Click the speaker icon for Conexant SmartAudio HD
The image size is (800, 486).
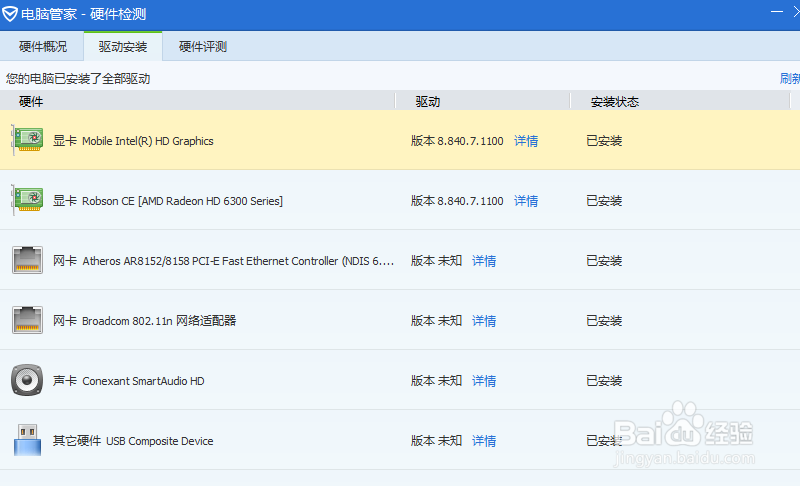[27, 380]
